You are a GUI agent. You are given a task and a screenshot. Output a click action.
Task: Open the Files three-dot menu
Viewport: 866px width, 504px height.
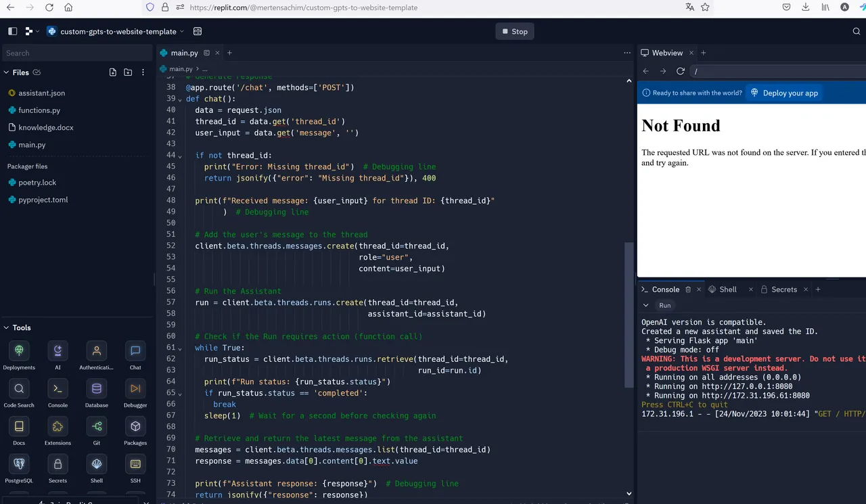click(143, 72)
